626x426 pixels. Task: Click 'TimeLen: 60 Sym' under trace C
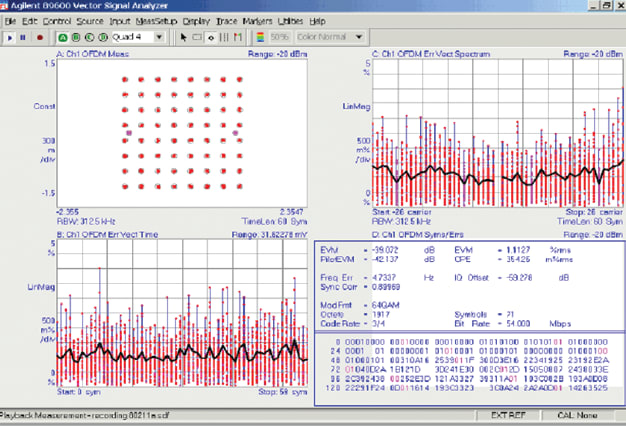[x=590, y=221]
